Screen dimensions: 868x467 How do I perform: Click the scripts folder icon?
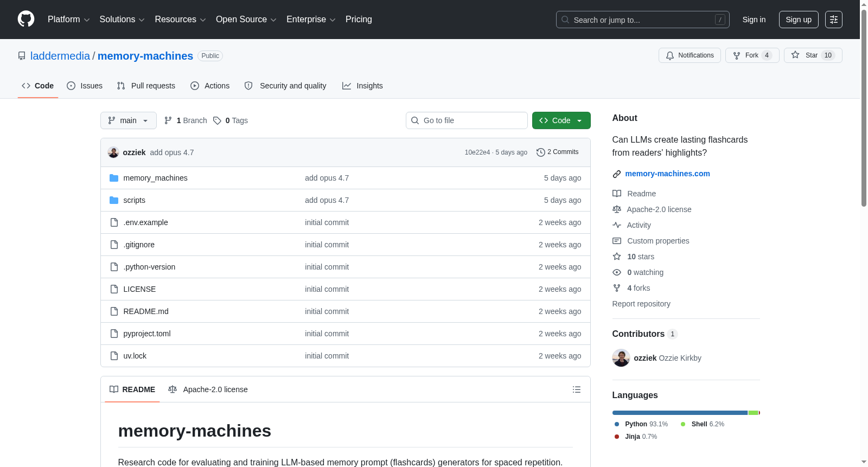pos(114,200)
